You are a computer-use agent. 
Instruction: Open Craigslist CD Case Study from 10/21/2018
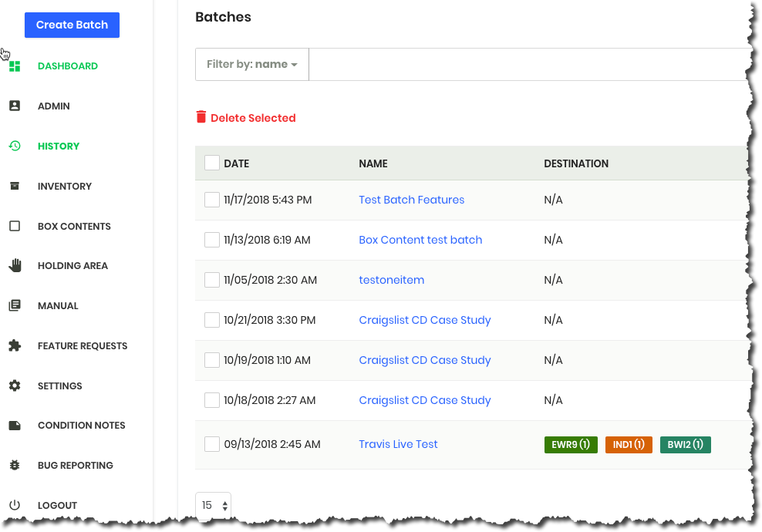click(x=425, y=320)
